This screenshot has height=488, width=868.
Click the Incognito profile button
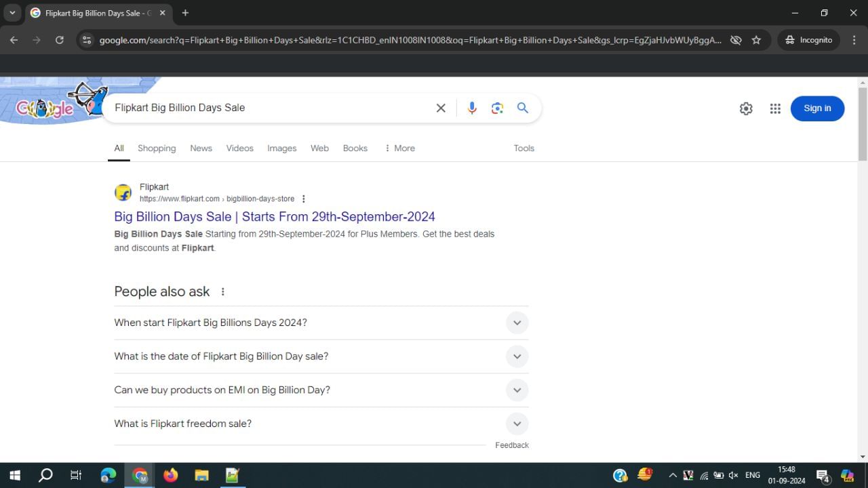point(809,40)
